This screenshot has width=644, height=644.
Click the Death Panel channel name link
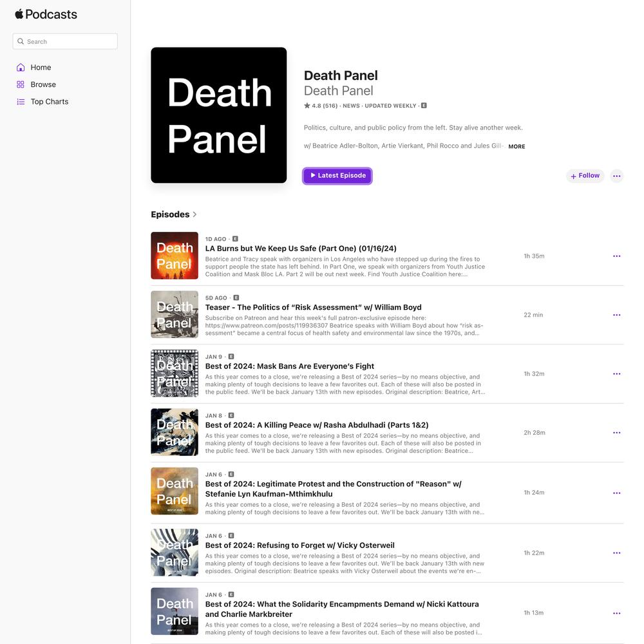(x=339, y=91)
